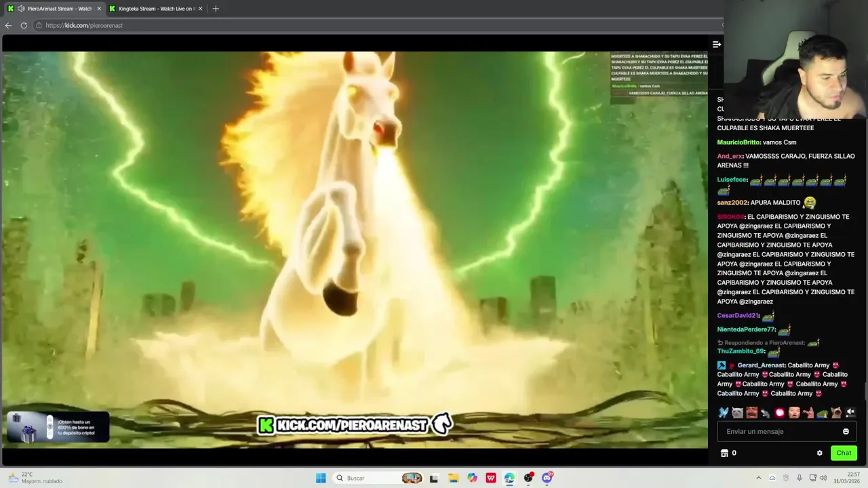868x488 pixels.
Task: Insert the surprised face emote
Action: pyautogui.click(x=794, y=412)
